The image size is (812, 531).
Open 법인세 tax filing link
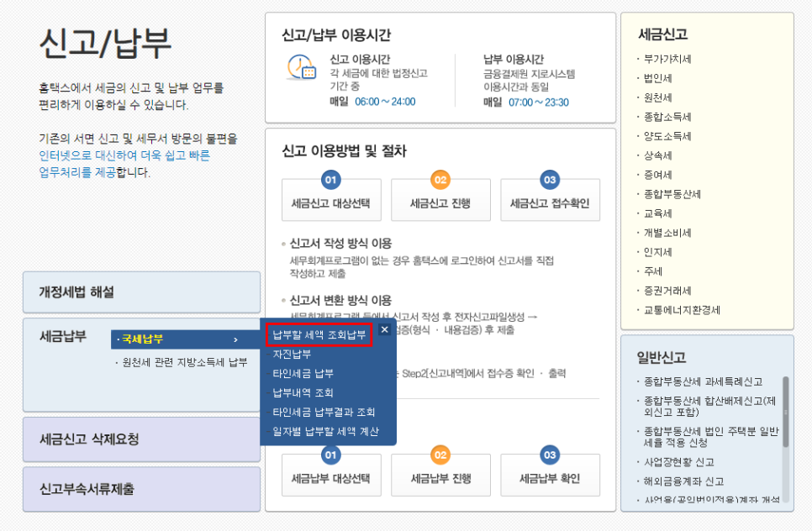tap(657, 78)
